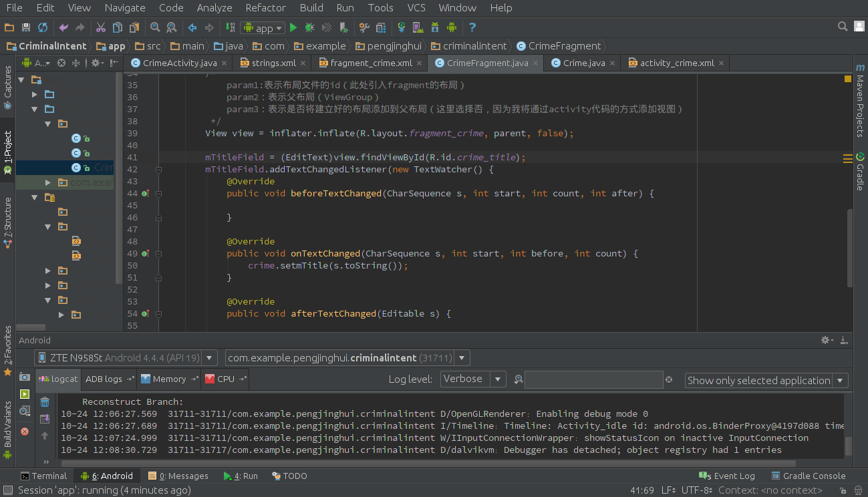
Task: Open app run configuration dropdown
Action: tap(263, 27)
